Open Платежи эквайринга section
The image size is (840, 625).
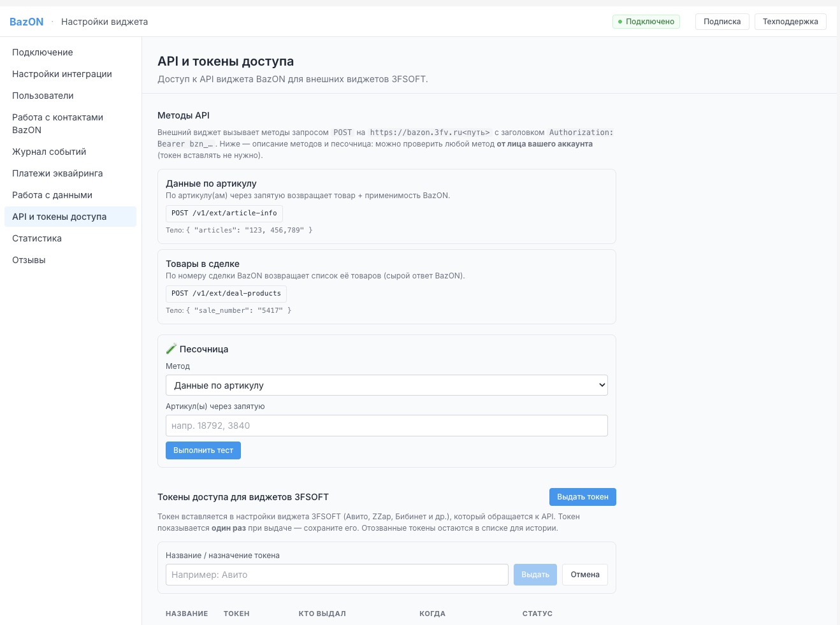tap(70, 173)
